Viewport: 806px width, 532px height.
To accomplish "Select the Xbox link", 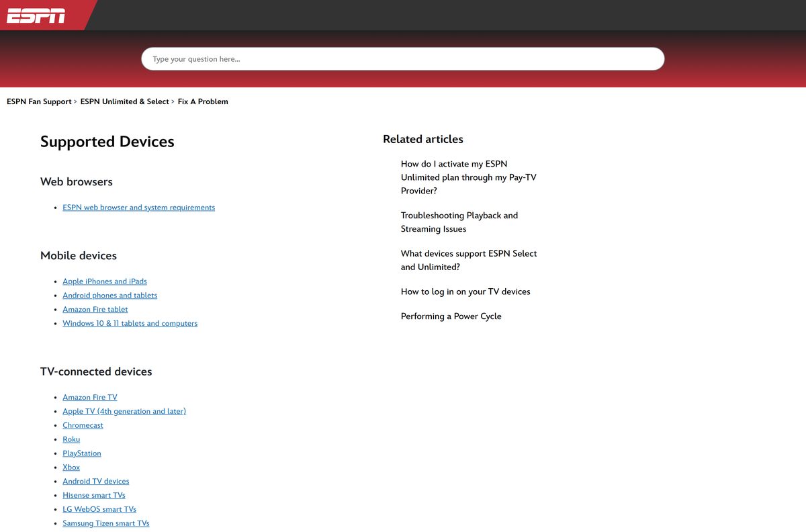I will click(71, 468).
